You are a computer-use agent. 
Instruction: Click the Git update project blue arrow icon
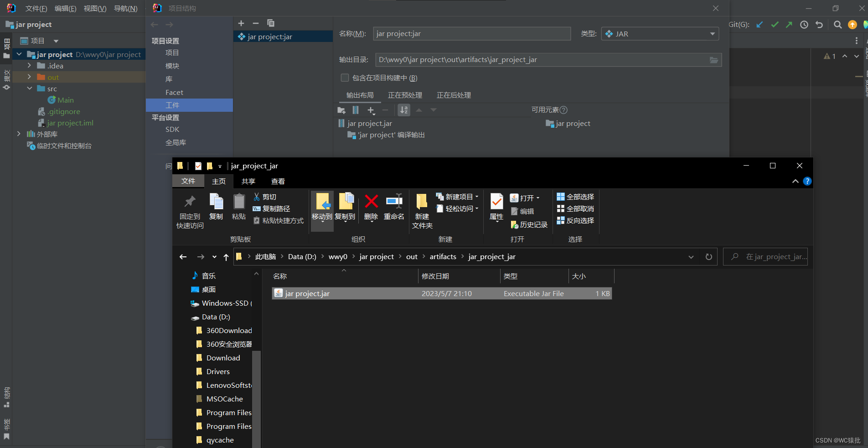click(x=759, y=25)
